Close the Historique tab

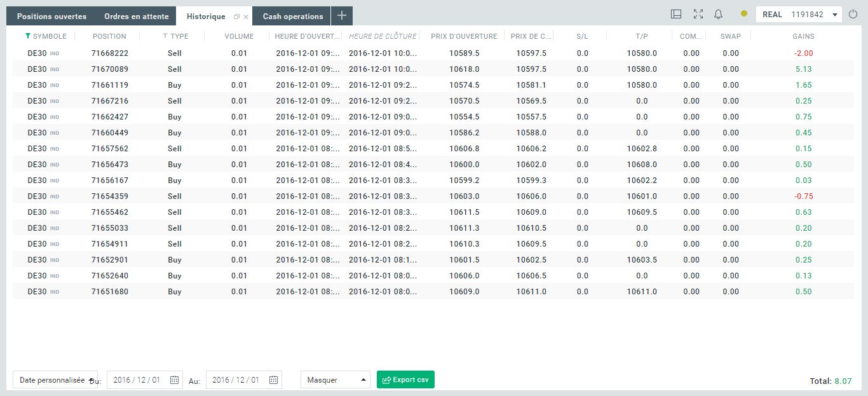(246, 17)
